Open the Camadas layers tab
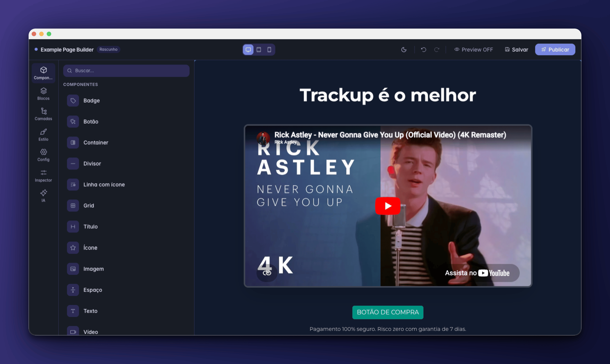The height and width of the screenshot is (364, 610). 43,114
